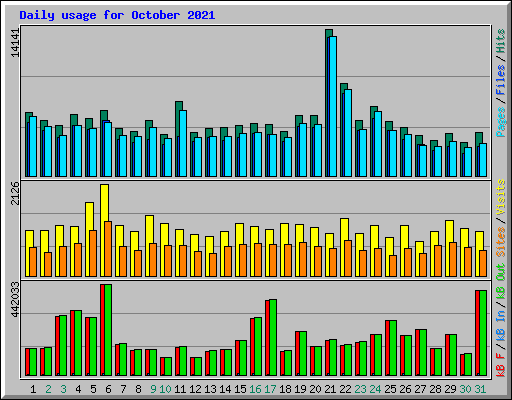Click day 2 on the x-axis
Screen dimensions: 512x400
(48, 389)
